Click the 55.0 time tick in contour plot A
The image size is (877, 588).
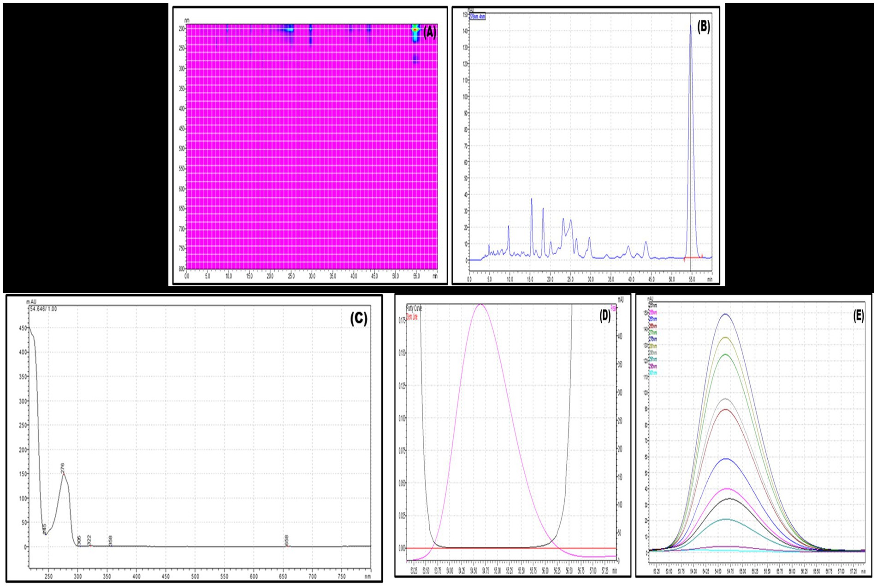pyautogui.click(x=416, y=276)
